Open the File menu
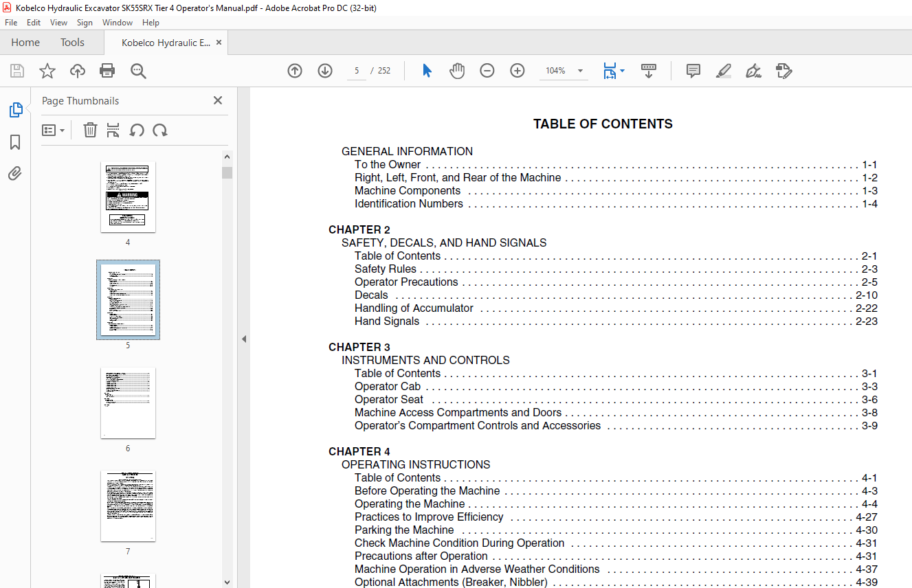This screenshot has height=588, width=912. click(x=11, y=23)
